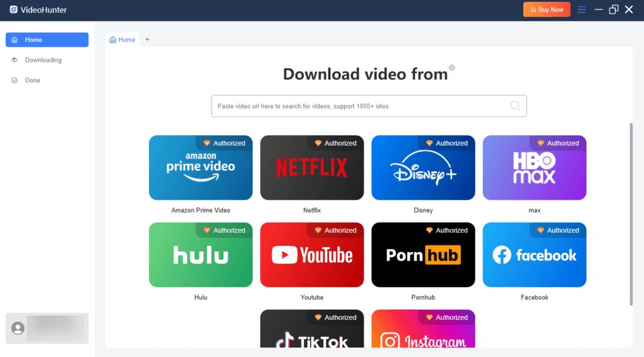
Task: Click the vertical scrollbar
Action: coord(631,214)
